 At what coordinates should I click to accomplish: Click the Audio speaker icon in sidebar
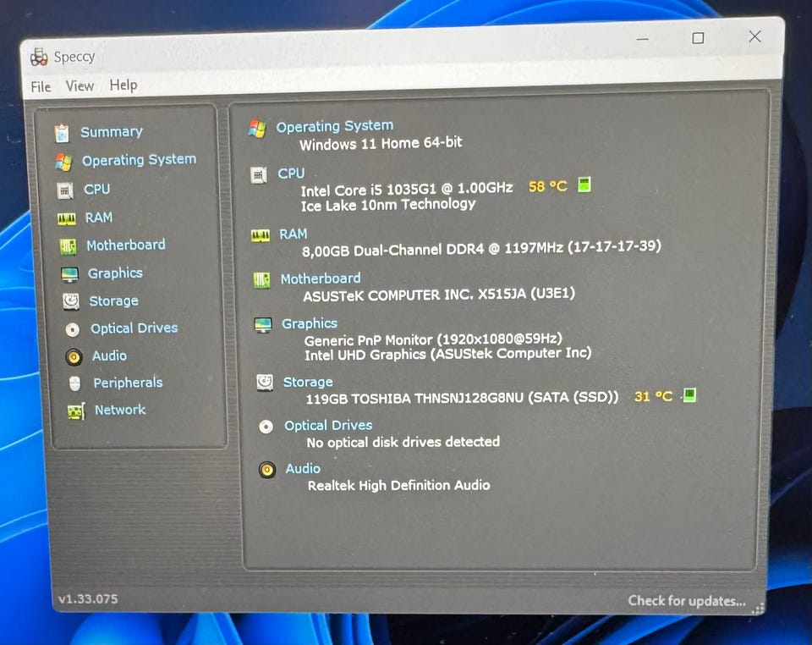pos(74,356)
